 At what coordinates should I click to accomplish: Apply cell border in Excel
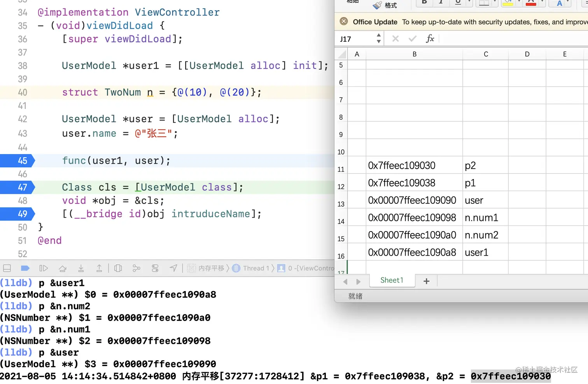point(484,3)
